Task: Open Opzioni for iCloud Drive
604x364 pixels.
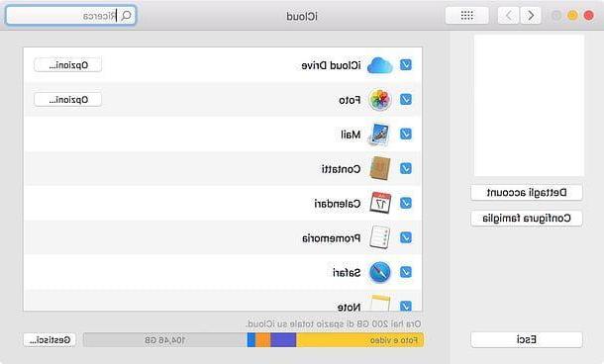Action: (68, 65)
